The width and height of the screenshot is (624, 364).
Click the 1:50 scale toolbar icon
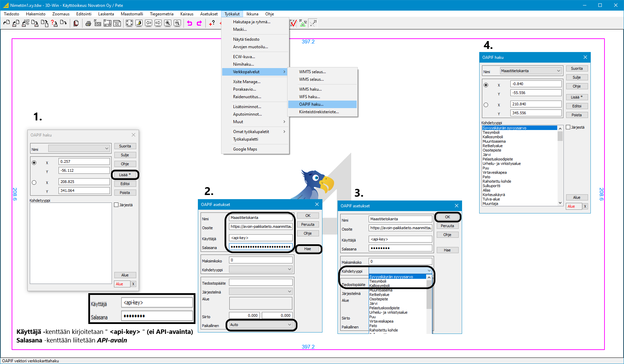coord(98,23)
